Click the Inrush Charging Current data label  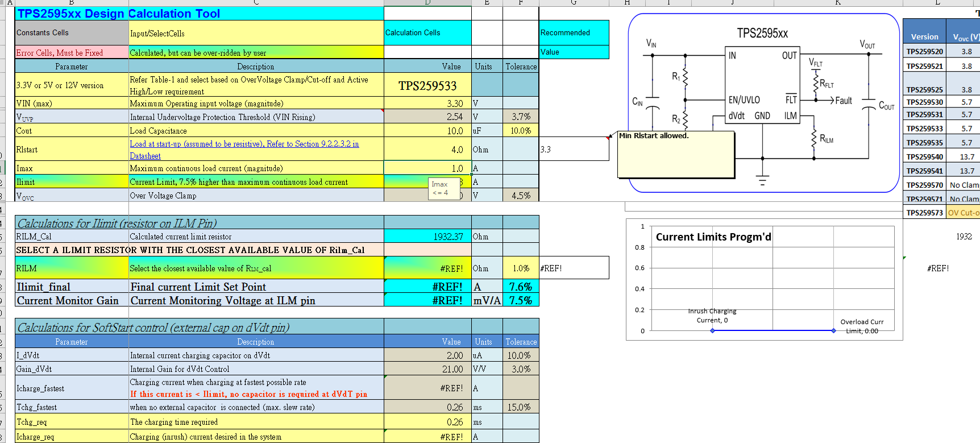712,316
